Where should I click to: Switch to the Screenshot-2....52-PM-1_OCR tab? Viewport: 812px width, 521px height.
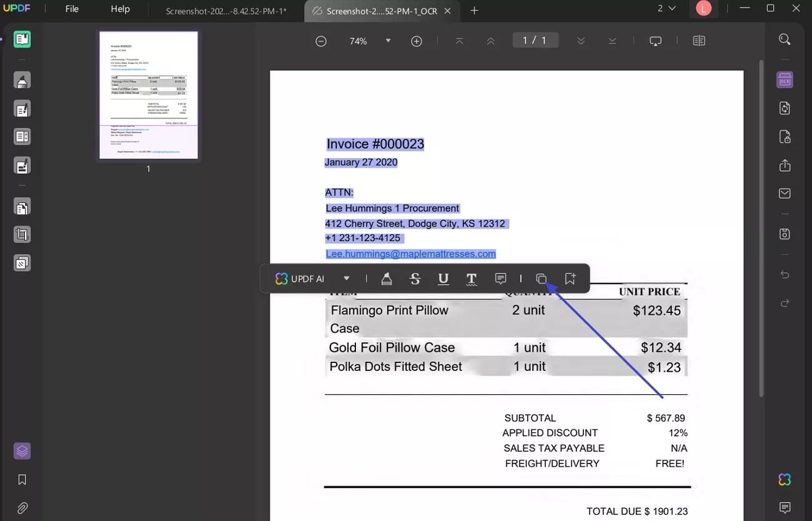382,11
